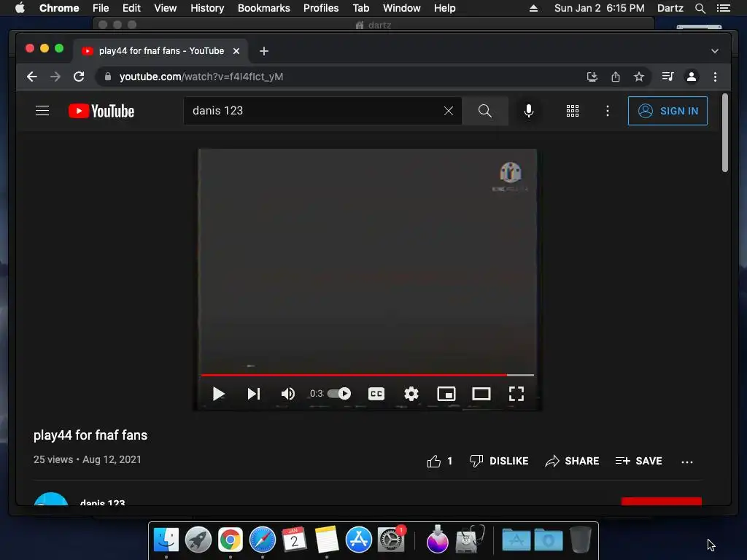
Task: Click the channel watermark in video
Action: click(510, 176)
